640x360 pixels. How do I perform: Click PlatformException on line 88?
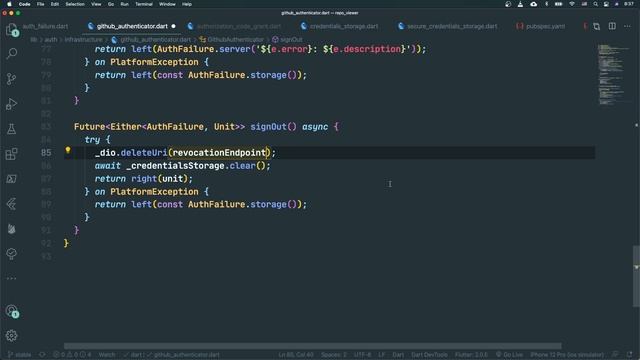154,192
